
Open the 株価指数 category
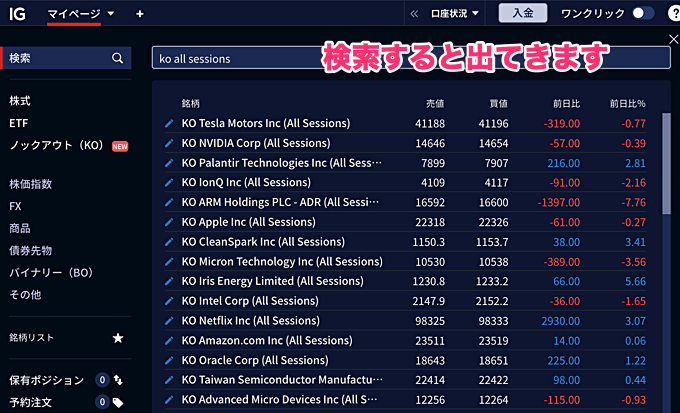(30, 184)
